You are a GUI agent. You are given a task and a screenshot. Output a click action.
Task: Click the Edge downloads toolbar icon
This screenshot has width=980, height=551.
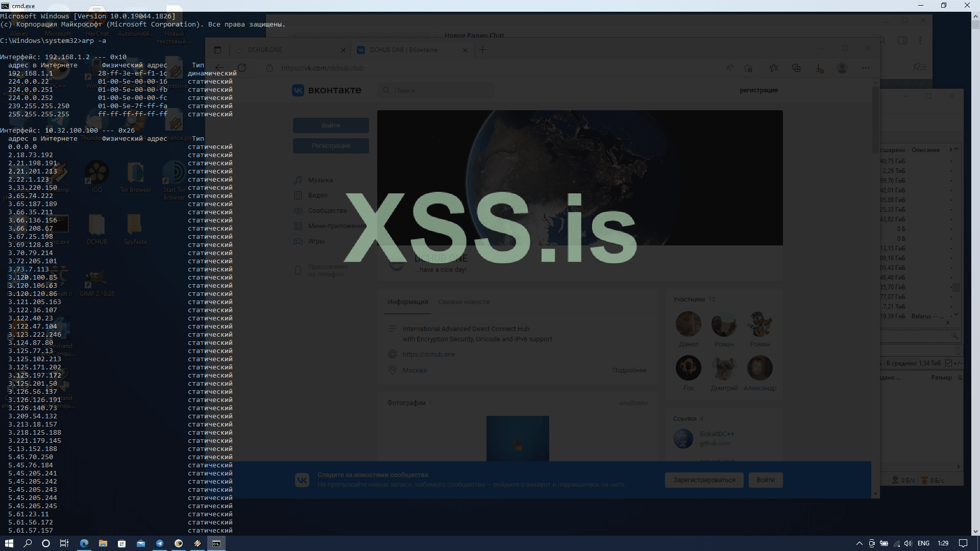pyautogui.click(x=819, y=68)
